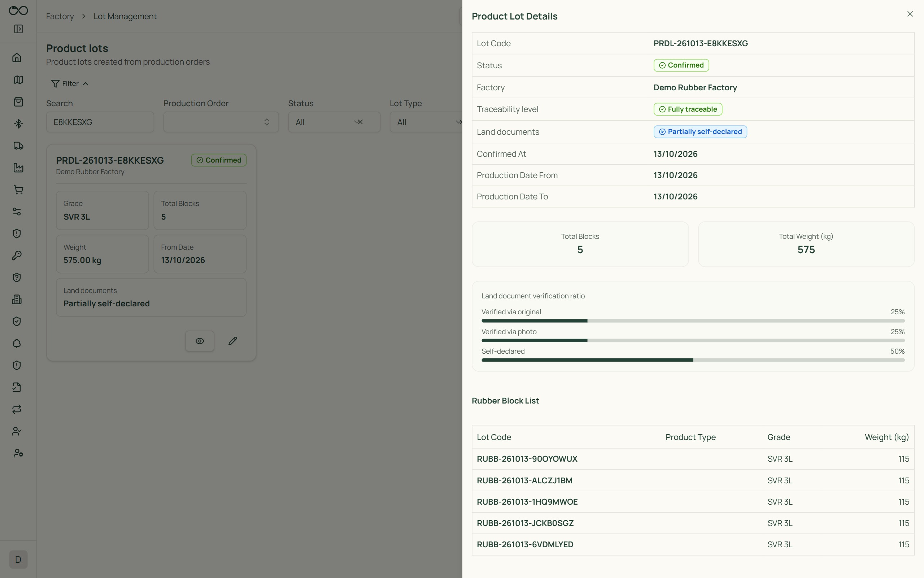Open the shield question mark icon
This screenshot has height=578, width=924.
coord(17,277)
